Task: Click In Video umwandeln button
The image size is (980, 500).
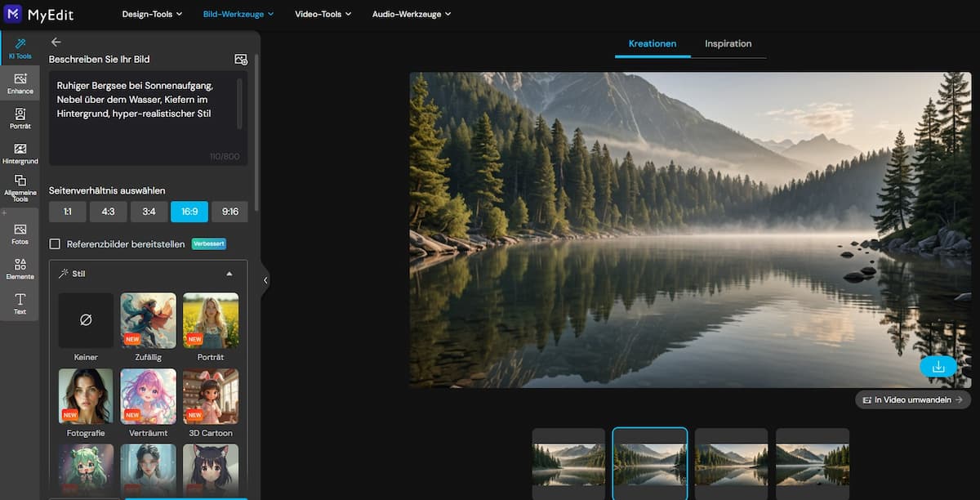Action: [913, 400]
